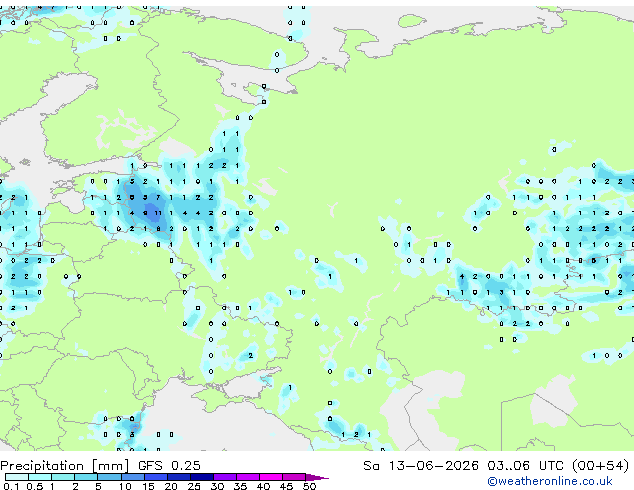Select the 5–10 mm legend color swatch
Image resolution: width=634 pixels, height=490 pixels.
(x=109, y=477)
